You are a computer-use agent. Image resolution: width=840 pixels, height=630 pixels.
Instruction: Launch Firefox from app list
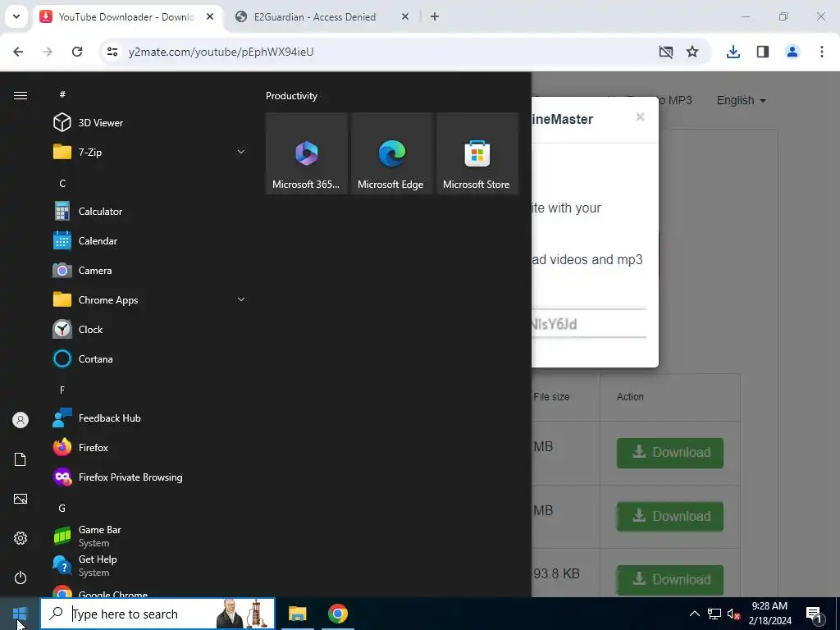pyautogui.click(x=148, y=447)
